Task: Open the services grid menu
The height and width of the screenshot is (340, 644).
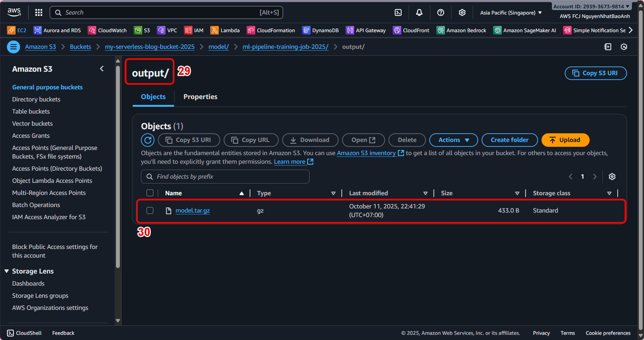Action: [39, 12]
